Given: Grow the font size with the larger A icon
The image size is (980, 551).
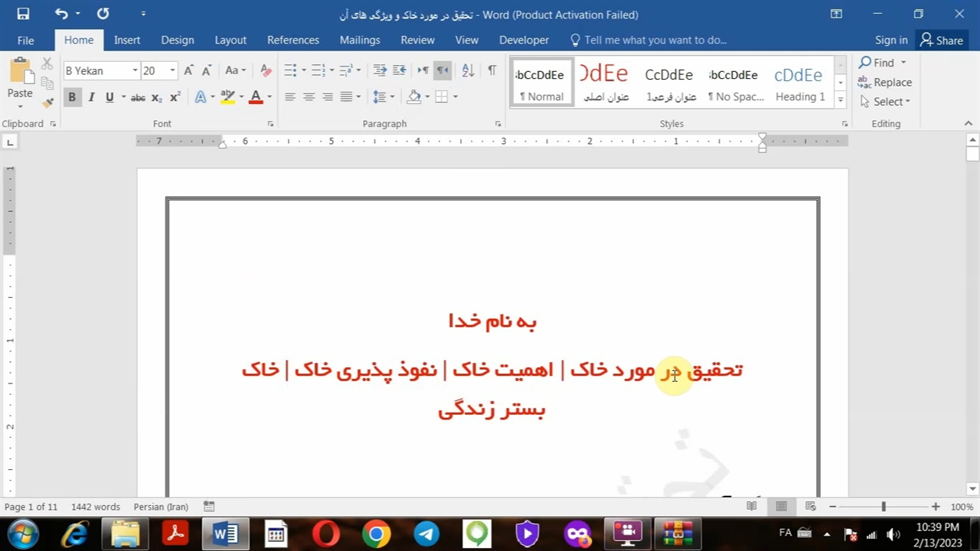Looking at the screenshot, I should [188, 70].
